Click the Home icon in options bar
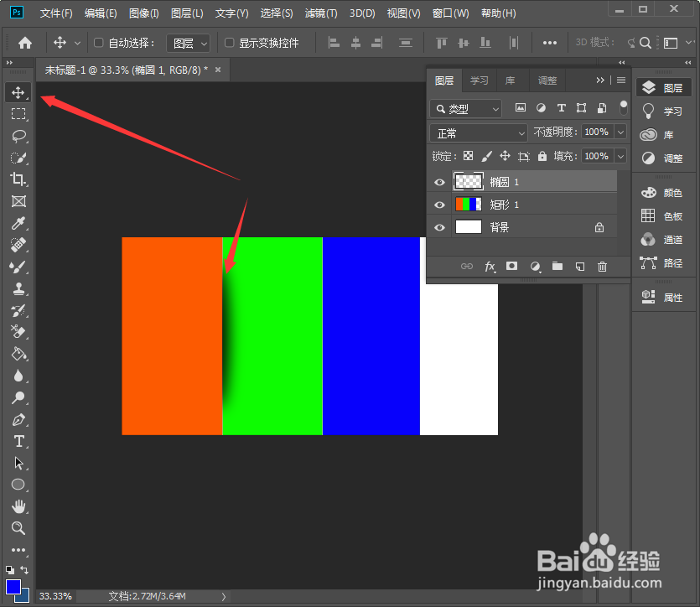Image resolution: width=700 pixels, height=607 pixels. click(x=25, y=43)
